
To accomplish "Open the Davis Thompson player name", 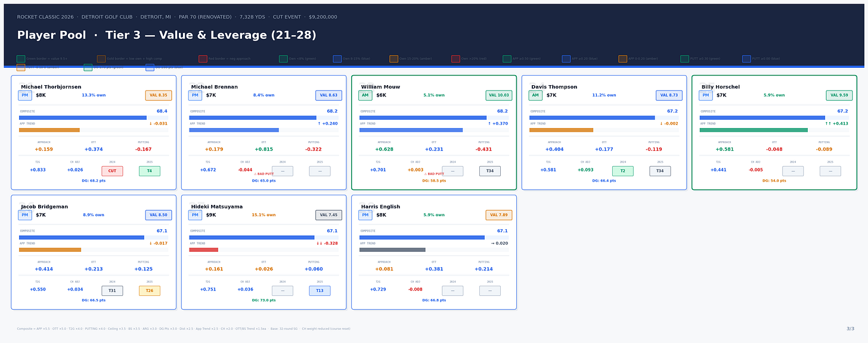I will tap(554, 87).
